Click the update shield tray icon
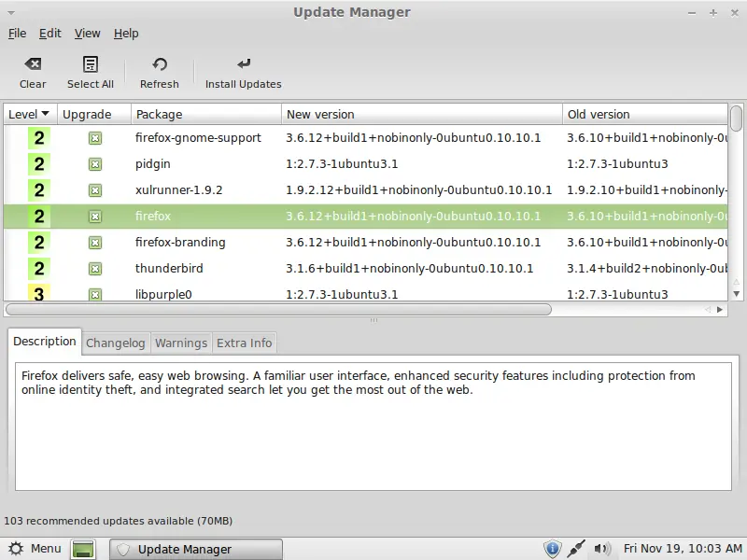The width and height of the screenshot is (747, 560). tap(552, 549)
